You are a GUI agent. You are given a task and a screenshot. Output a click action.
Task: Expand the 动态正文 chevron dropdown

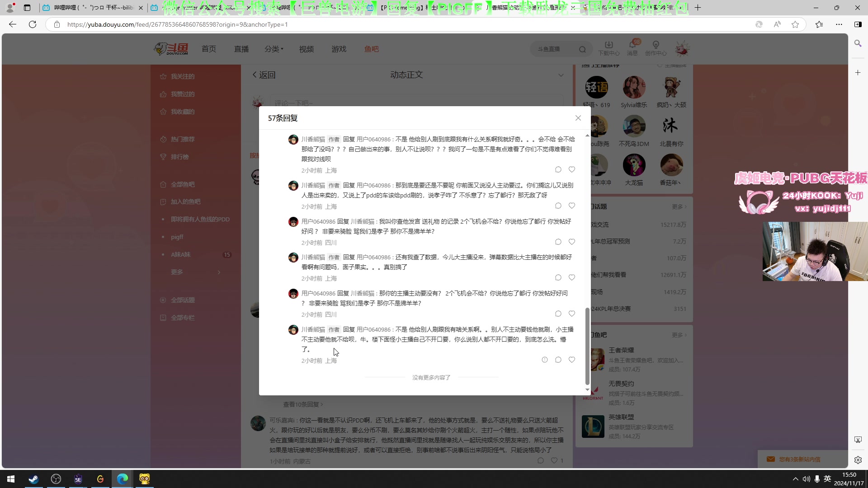click(x=561, y=75)
